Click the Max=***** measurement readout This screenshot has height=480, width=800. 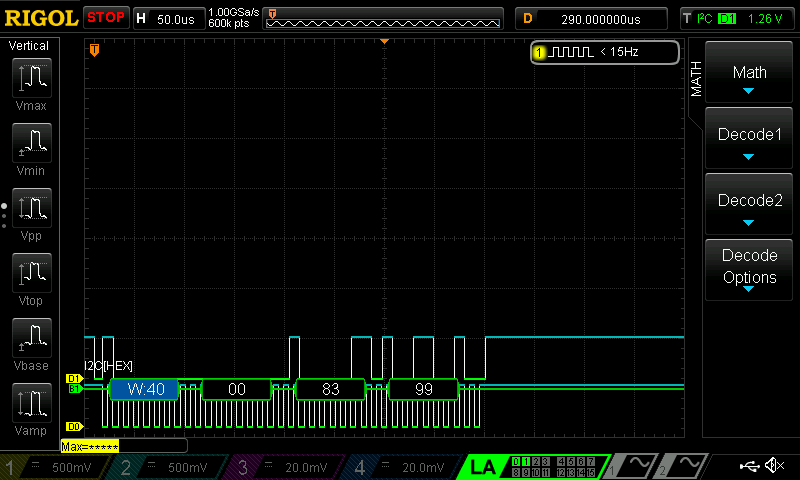tap(90, 447)
